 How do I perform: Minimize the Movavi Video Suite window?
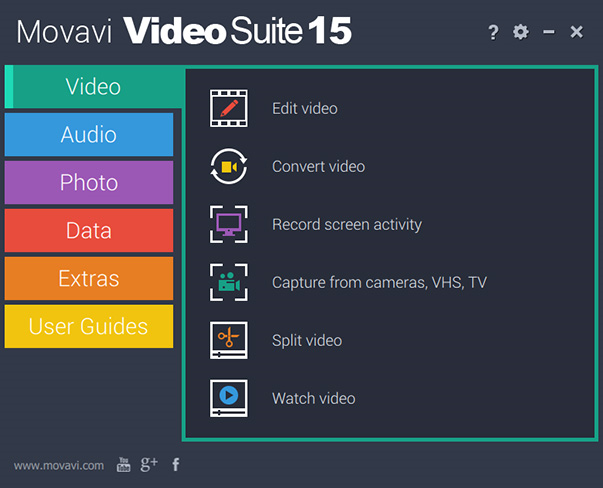(x=549, y=32)
